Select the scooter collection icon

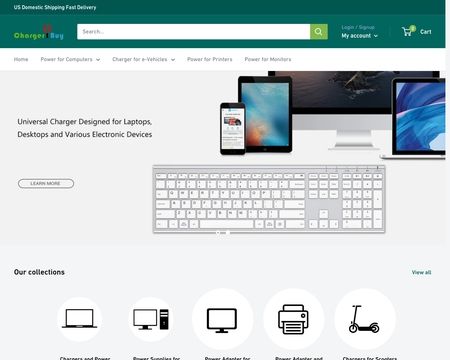(365, 319)
